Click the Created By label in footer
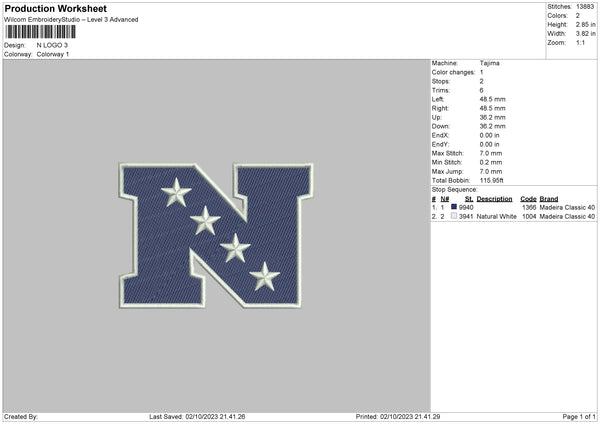The image size is (600, 424). point(21,417)
